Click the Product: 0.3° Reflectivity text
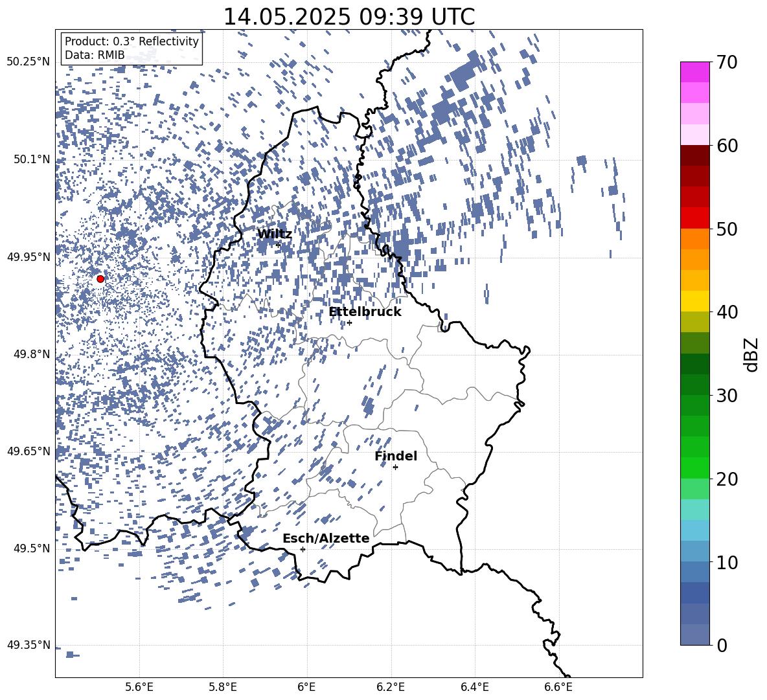 tap(132, 41)
